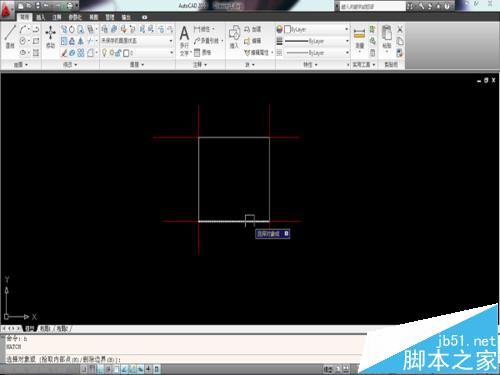Select the Rotate tool in the modify panel

coord(72,29)
